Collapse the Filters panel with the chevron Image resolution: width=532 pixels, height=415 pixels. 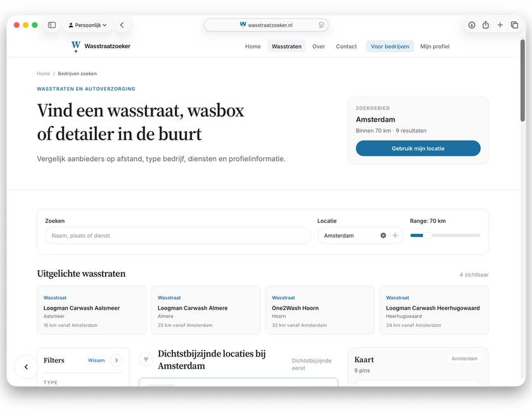point(117,361)
